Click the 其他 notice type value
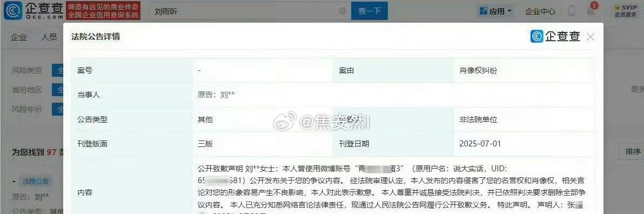This screenshot has width=644, height=214. pos(205,119)
